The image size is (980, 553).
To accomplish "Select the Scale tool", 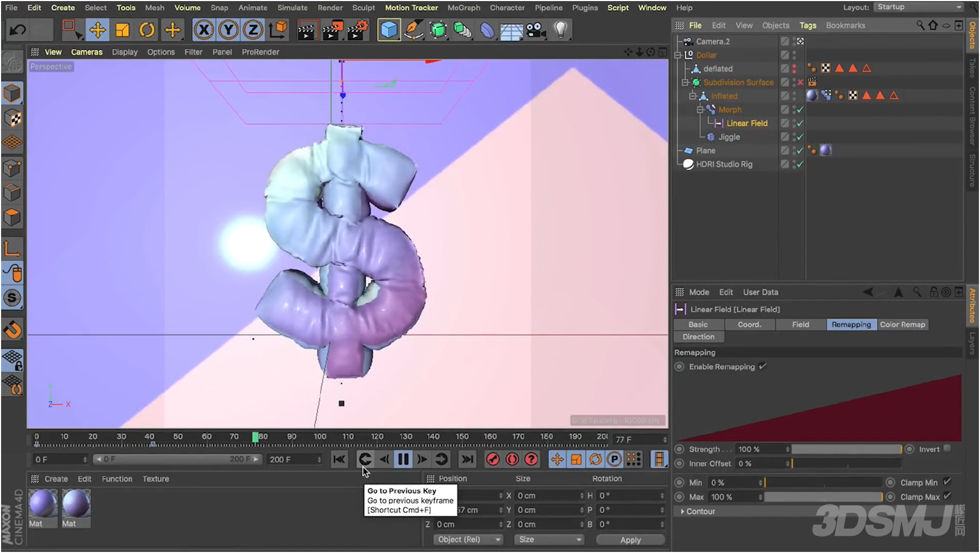I will (122, 30).
